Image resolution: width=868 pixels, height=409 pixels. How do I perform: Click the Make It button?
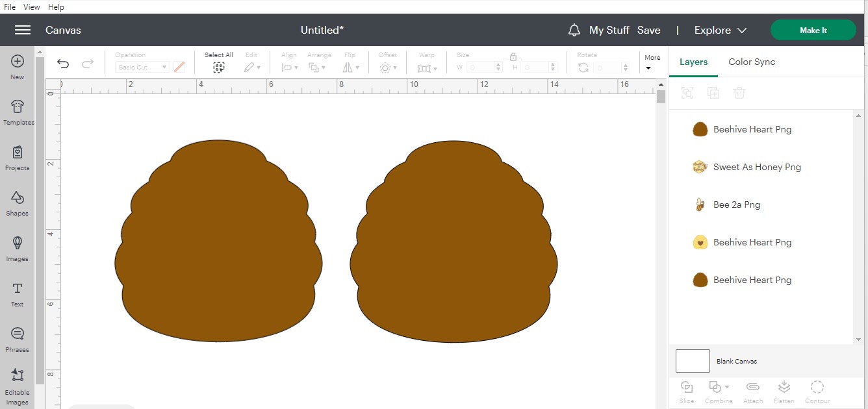pos(813,30)
